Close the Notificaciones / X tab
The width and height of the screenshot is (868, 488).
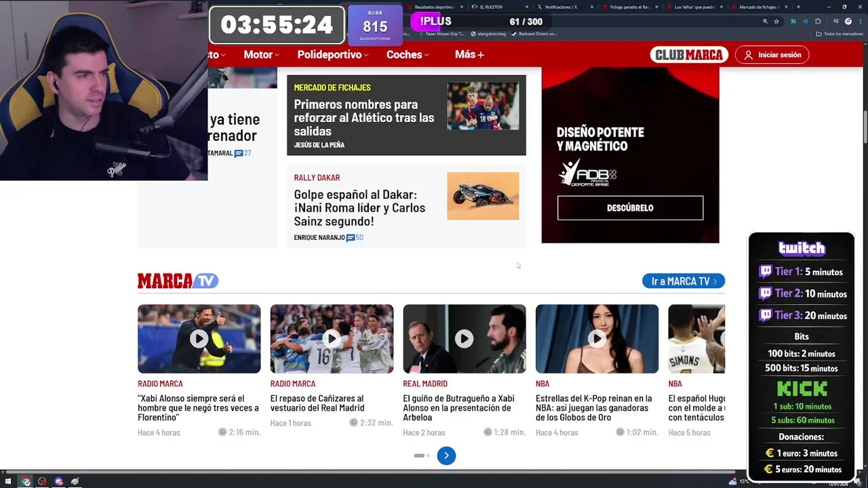[592, 7]
